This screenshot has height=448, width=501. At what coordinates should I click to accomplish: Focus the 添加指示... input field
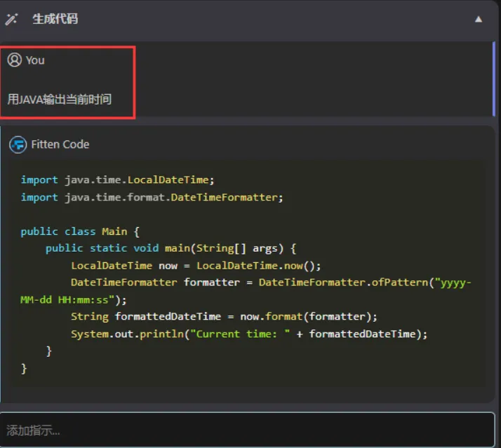(247, 430)
